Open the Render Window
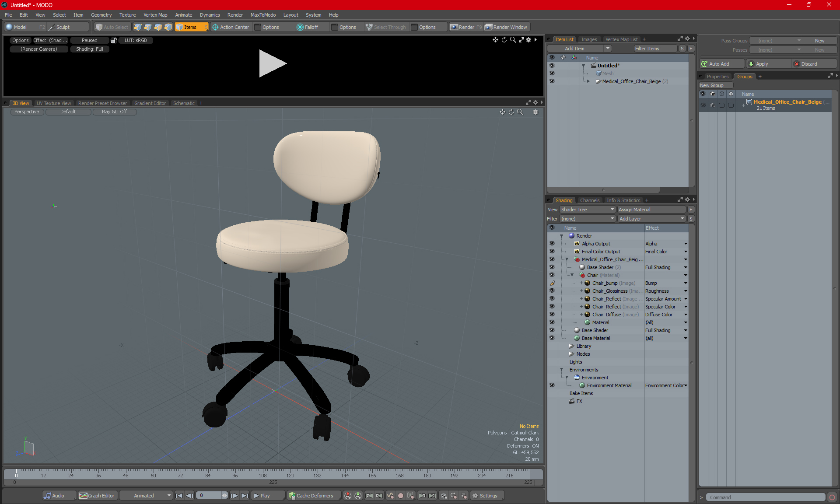 coord(506,27)
